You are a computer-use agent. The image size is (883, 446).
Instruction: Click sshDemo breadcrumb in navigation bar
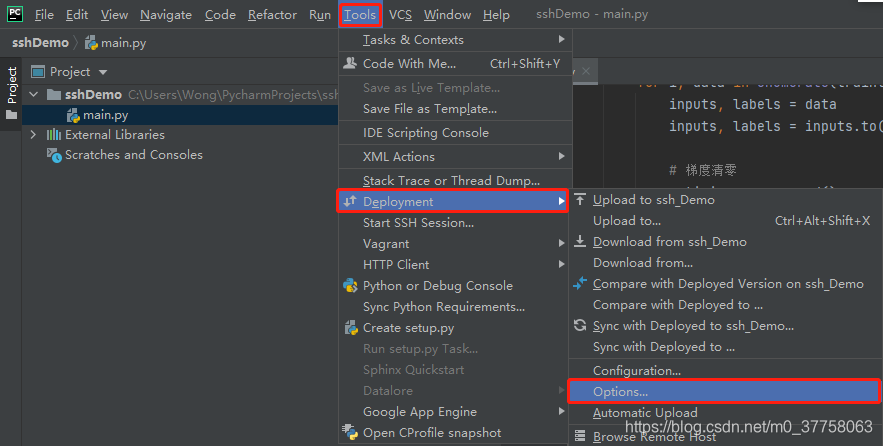pyautogui.click(x=40, y=43)
